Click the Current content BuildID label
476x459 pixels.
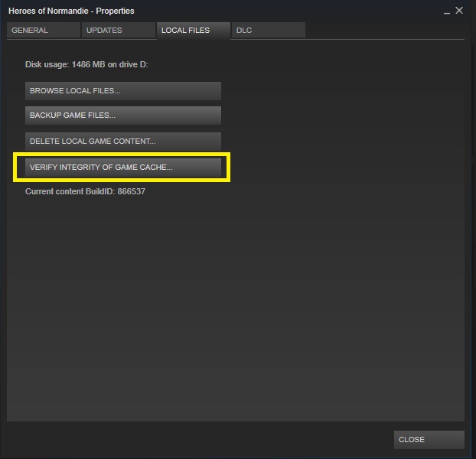click(70, 191)
